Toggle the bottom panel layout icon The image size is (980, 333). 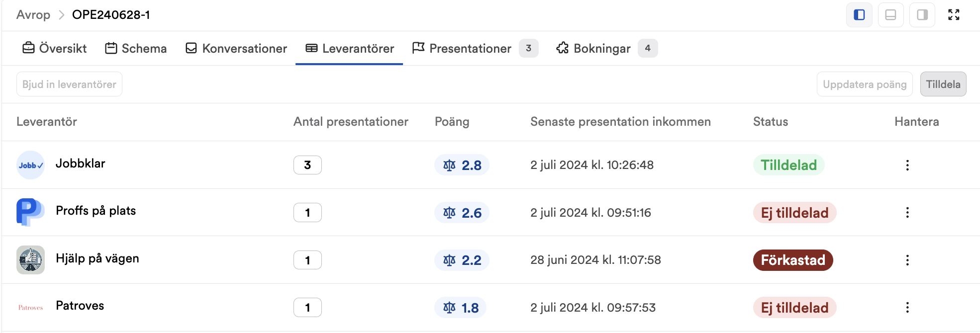click(x=890, y=15)
